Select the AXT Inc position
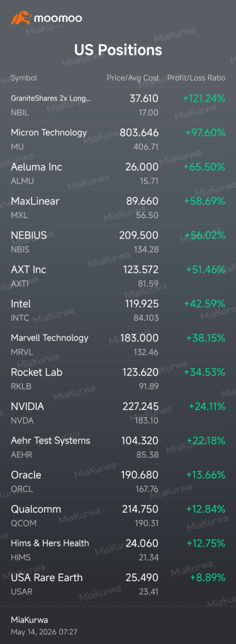Image resolution: width=236 pixels, height=644 pixels. (118, 275)
